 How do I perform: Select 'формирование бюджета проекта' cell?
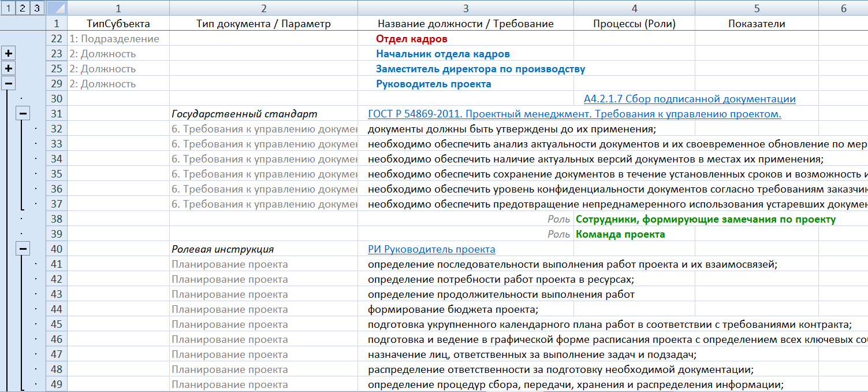[x=453, y=309]
